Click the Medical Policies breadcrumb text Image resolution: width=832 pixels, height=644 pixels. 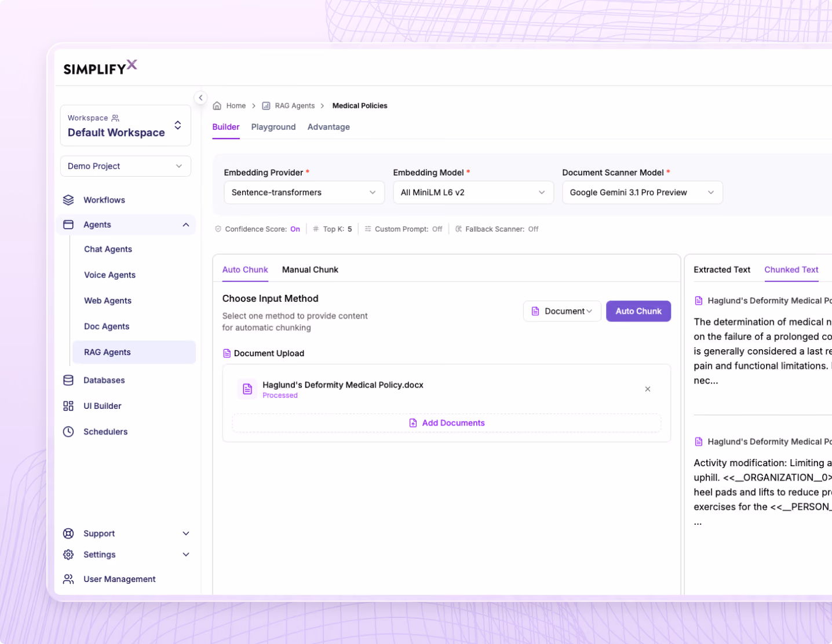pyautogui.click(x=360, y=106)
